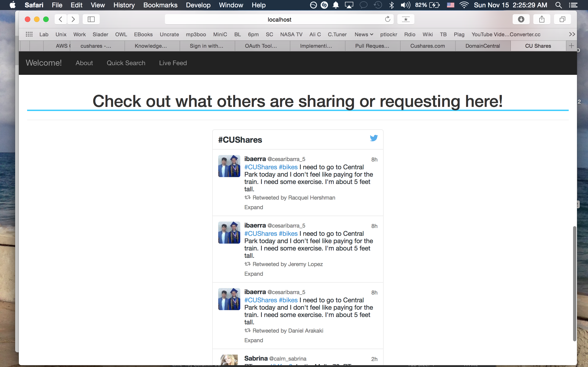Expand the tweet retweeted by Jeremy Lopez
The width and height of the screenshot is (588, 367).
point(253,274)
